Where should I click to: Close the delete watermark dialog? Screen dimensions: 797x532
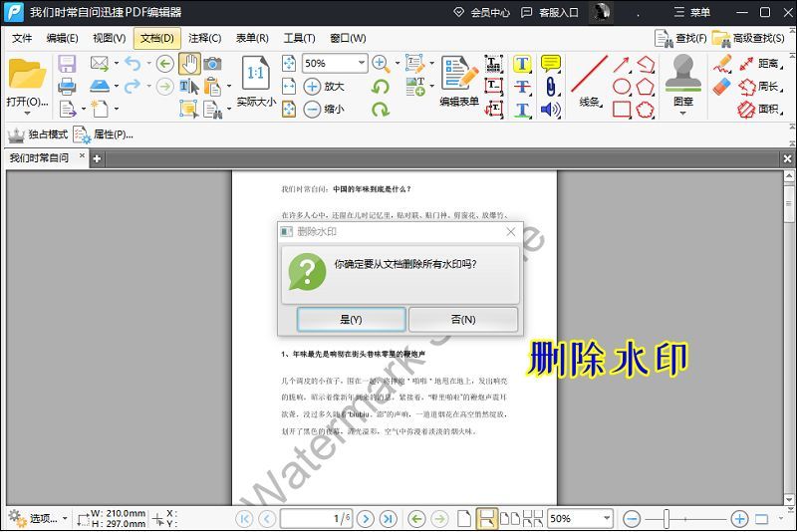[511, 232]
